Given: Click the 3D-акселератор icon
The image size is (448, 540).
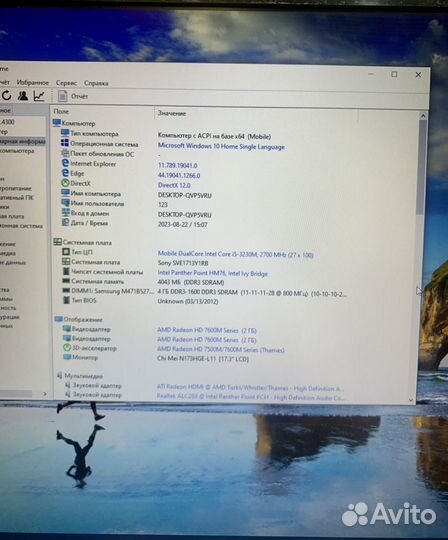Looking at the screenshot, I should (67, 348).
